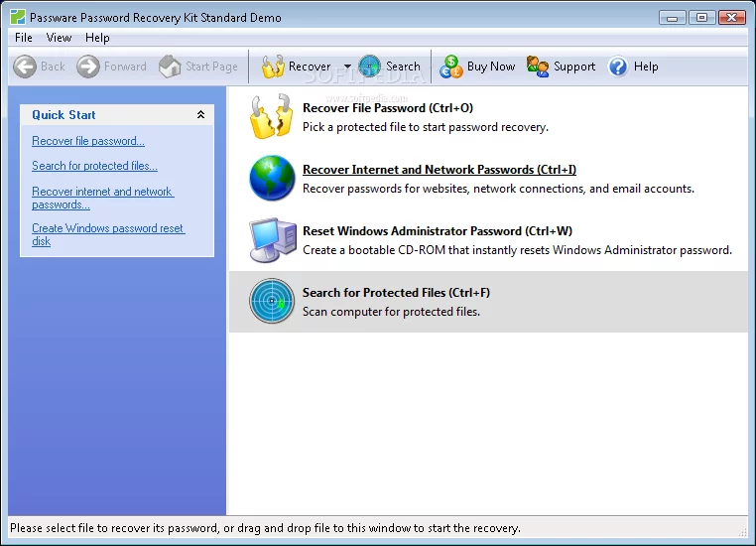Click the 'Start Page' toolbar label
Screen dimensions: 756x546
[211, 67]
